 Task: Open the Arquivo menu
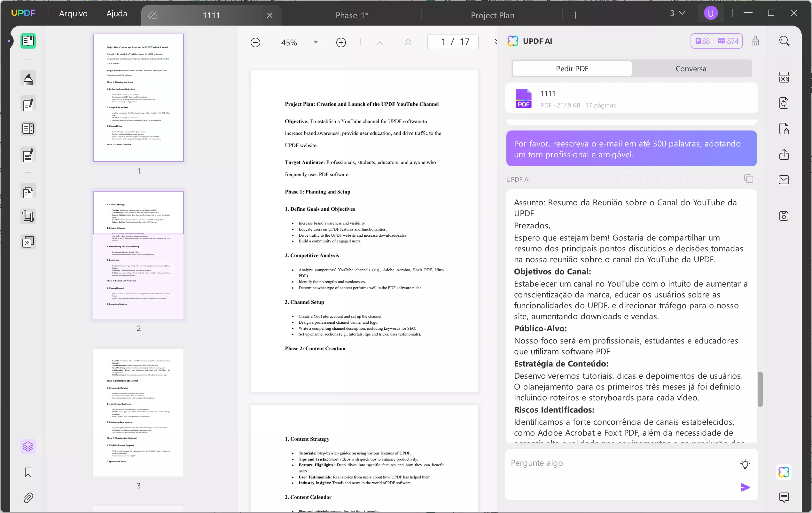73,13
